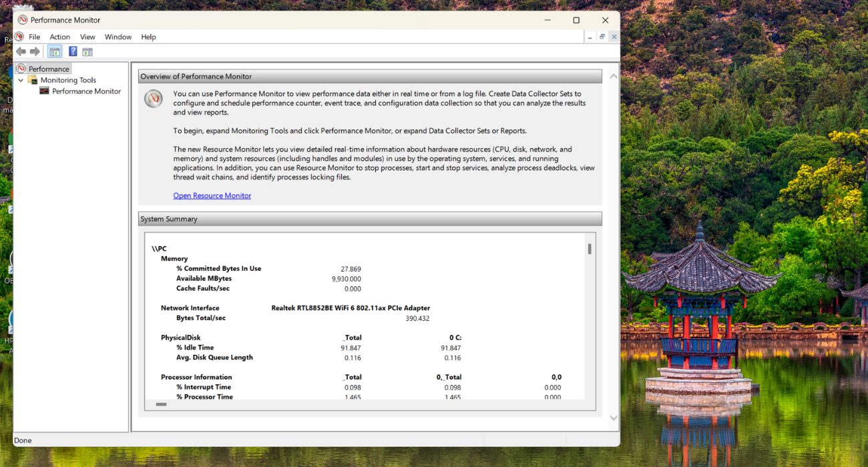
Task: Click the 'Avg. Disk Queue Length' counter label
Action: (214, 358)
